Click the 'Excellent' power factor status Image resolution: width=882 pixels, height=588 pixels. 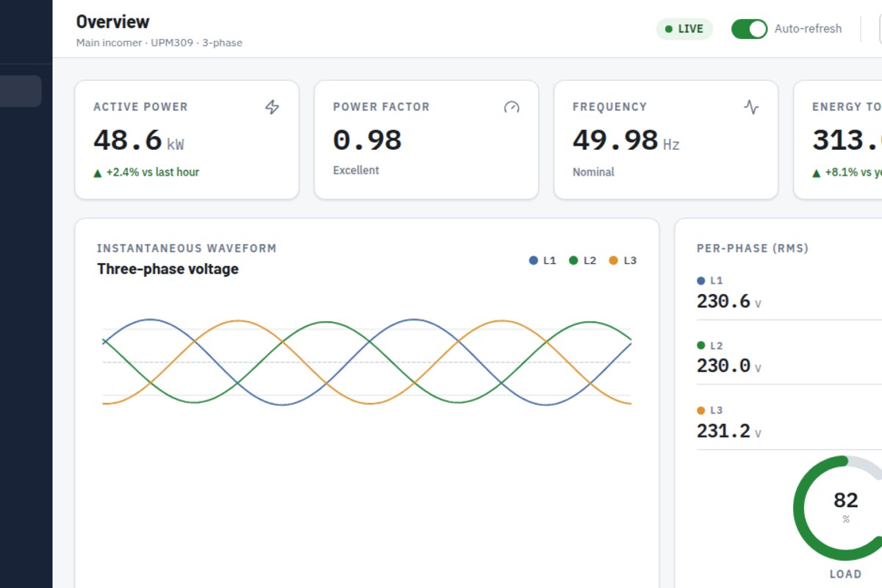point(356,171)
